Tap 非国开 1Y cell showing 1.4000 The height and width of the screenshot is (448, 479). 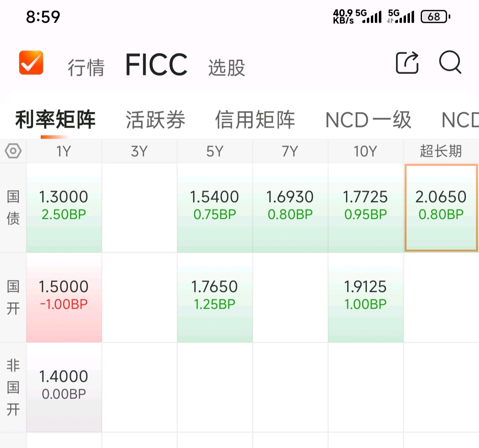click(64, 388)
